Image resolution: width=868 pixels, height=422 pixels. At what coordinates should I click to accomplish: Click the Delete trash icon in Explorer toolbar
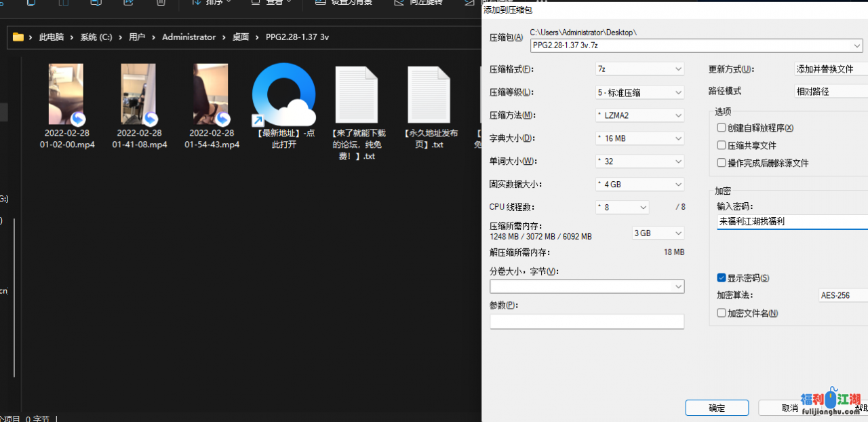tap(161, 3)
